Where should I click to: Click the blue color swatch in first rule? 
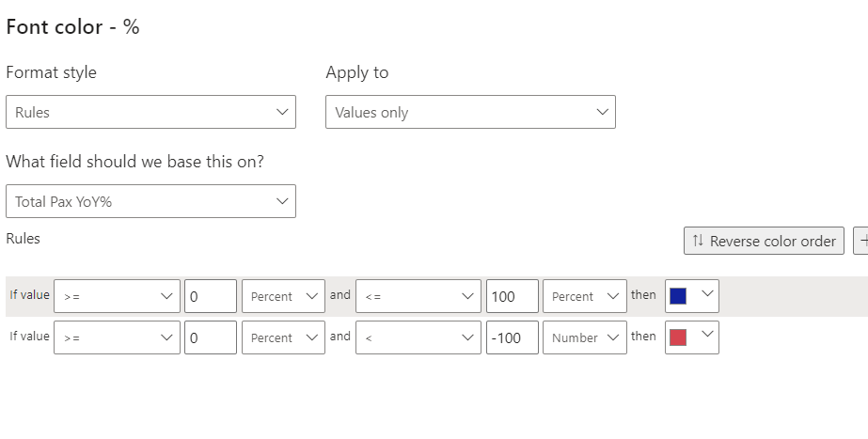[x=678, y=296]
